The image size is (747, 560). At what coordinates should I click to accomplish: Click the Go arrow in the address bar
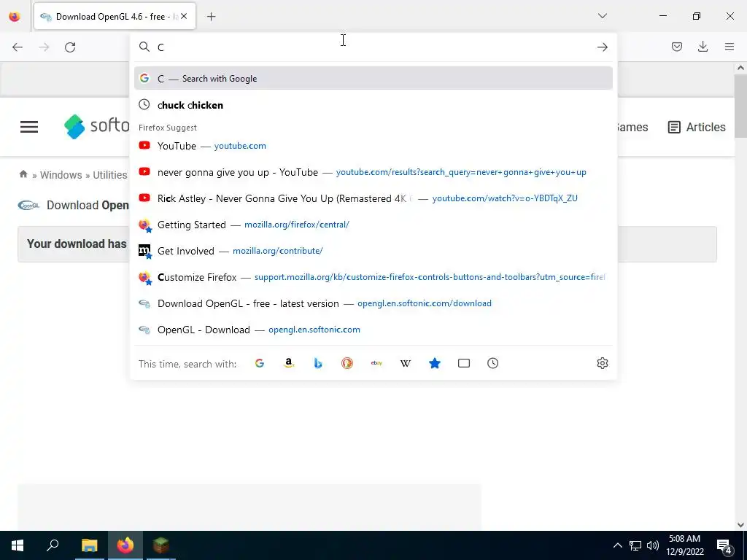602,47
